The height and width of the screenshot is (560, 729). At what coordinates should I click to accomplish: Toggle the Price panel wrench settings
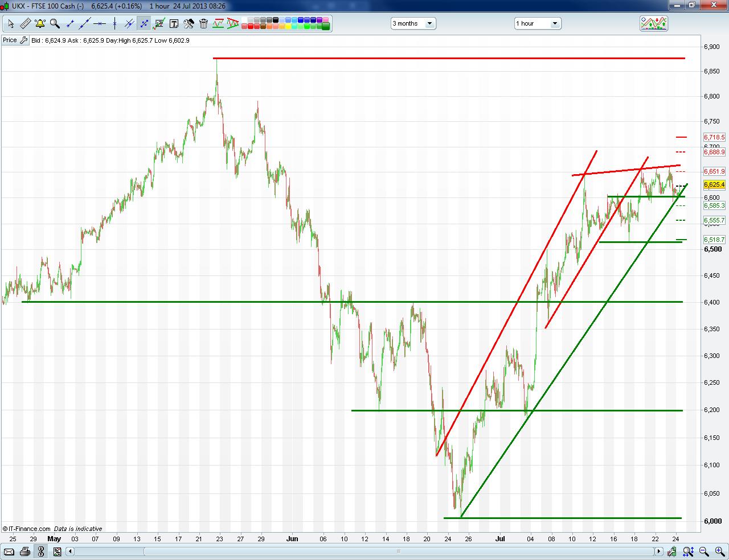point(23,40)
